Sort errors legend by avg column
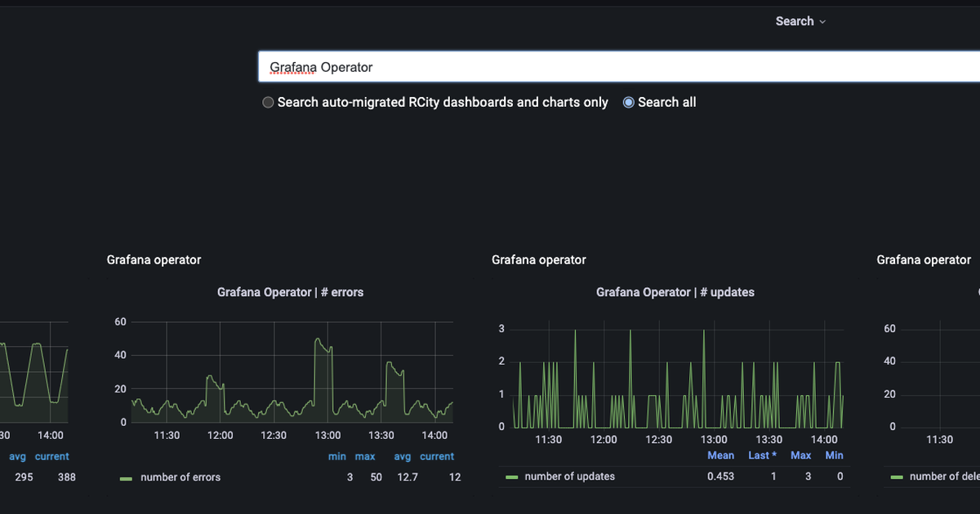Screen dimensions: 980x514 tap(403, 457)
